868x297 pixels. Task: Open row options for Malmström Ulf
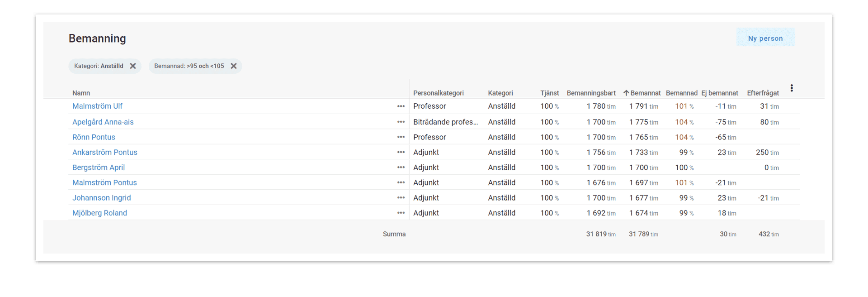401,106
